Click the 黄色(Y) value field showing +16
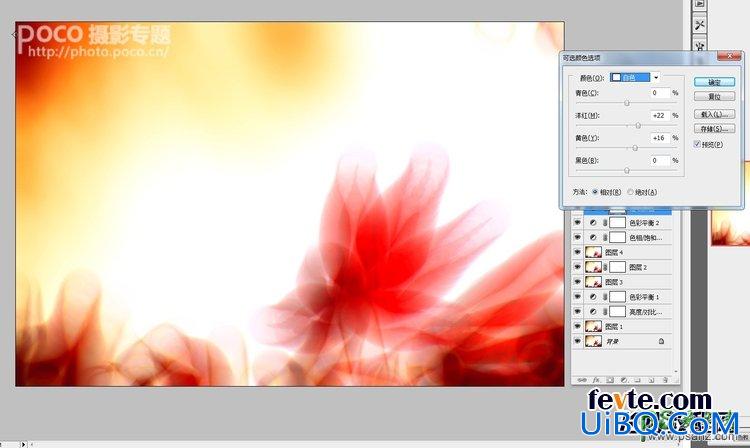The height and width of the screenshot is (448, 750). pyautogui.click(x=659, y=138)
